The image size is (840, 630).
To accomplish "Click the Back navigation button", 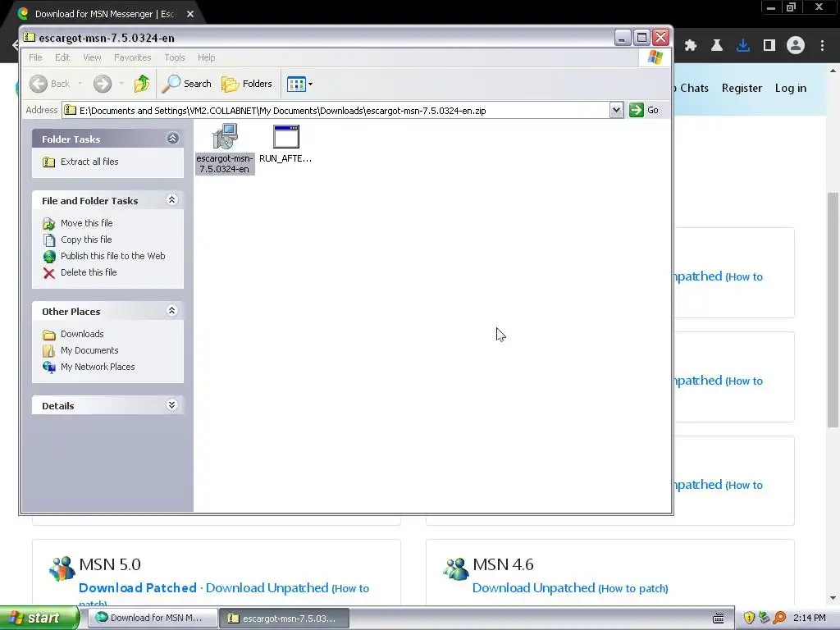I will 50,84.
